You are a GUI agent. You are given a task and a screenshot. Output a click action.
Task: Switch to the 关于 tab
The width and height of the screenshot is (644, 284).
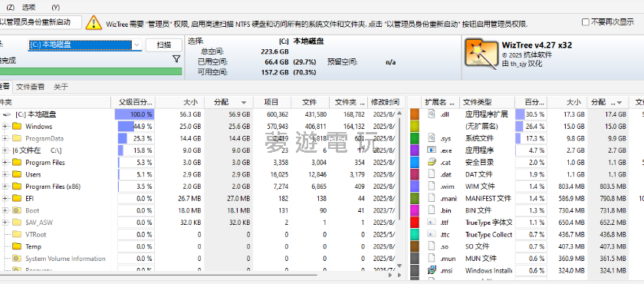click(x=61, y=87)
